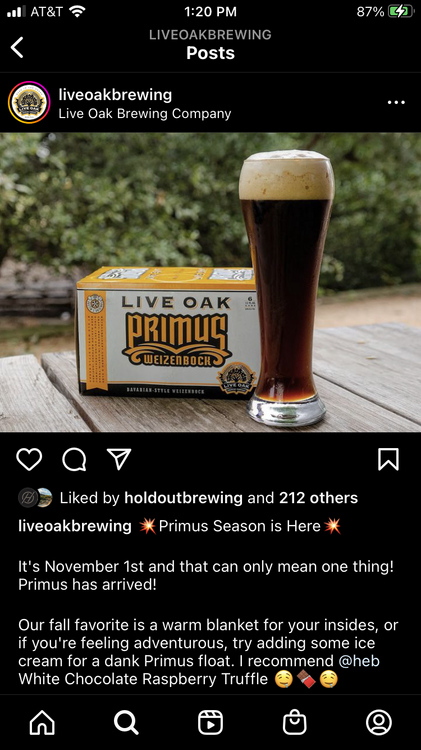Open the three-dot post options menu
The height and width of the screenshot is (750, 421).
pyautogui.click(x=396, y=102)
